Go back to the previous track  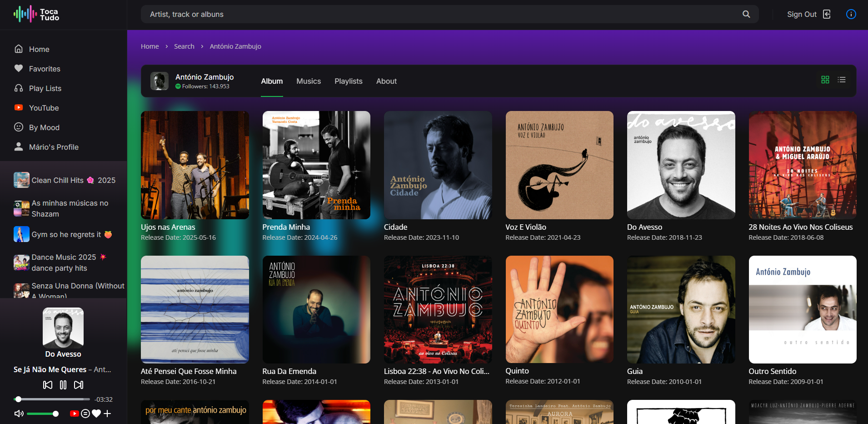pos(47,385)
